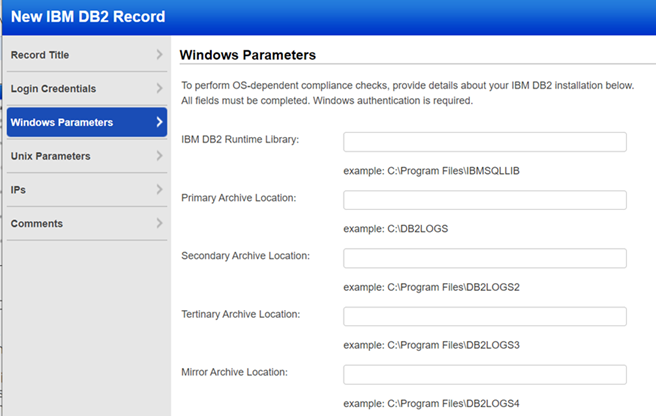This screenshot has height=416, width=656.
Task: Focus the Primary Archive Location input
Action: click(484, 200)
